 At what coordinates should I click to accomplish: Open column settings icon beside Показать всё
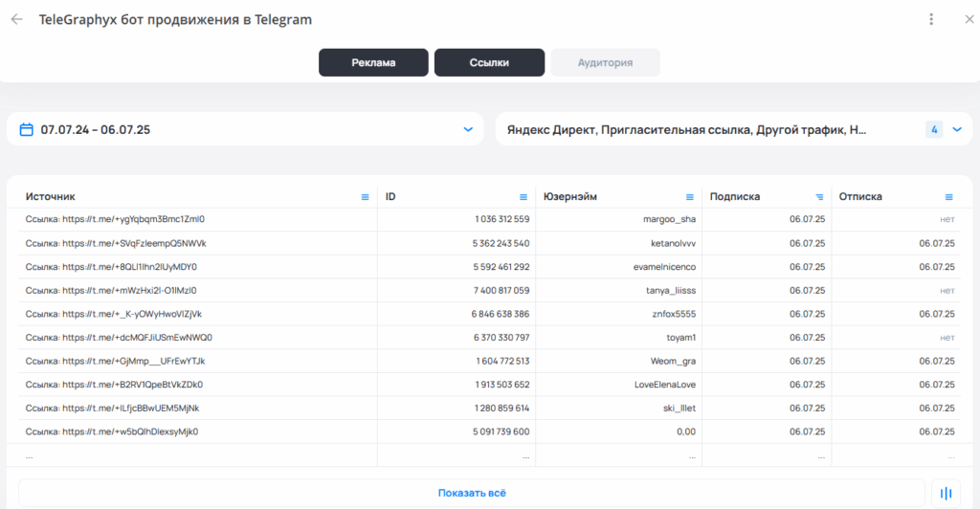tap(946, 494)
